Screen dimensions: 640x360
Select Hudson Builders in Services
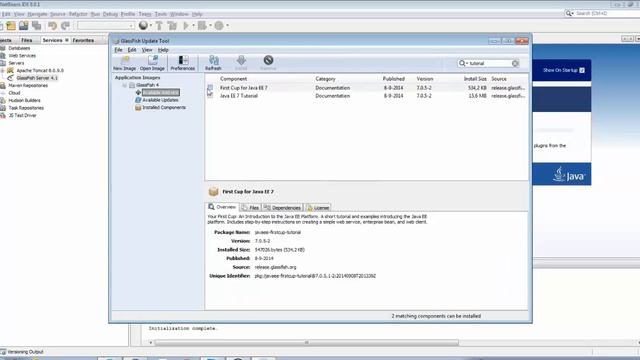[24, 100]
